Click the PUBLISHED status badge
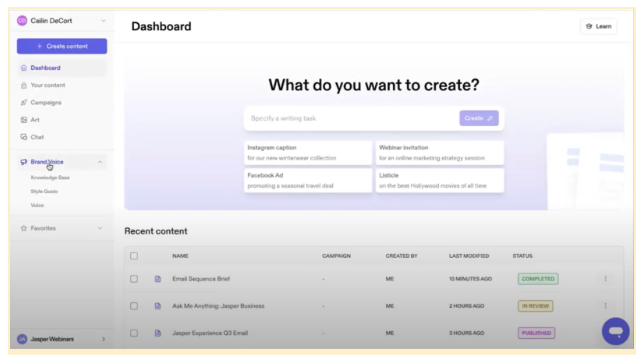The width and height of the screenshot is (642, 361). 536,333
